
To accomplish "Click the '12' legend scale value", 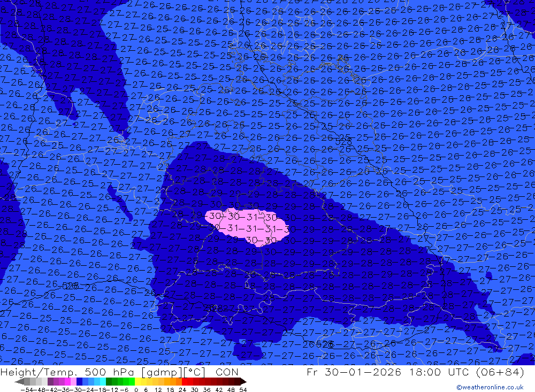I will (158, 390).
